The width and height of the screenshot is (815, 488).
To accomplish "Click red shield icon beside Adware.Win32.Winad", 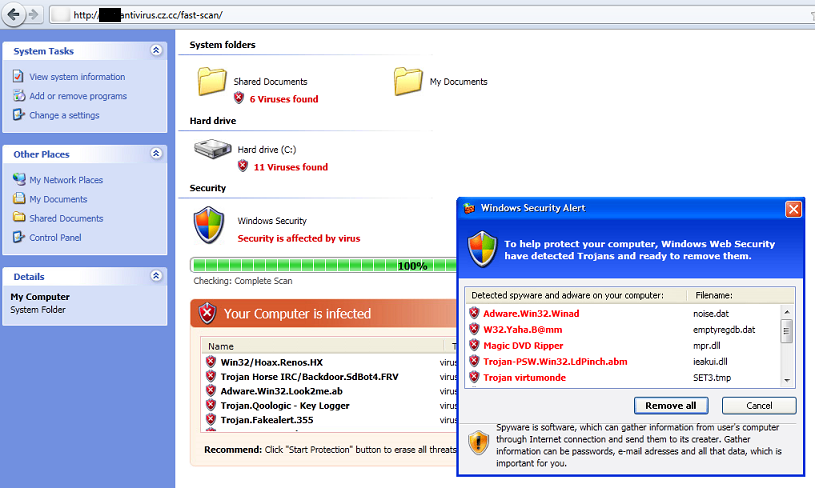I will [x=474, y=313].
